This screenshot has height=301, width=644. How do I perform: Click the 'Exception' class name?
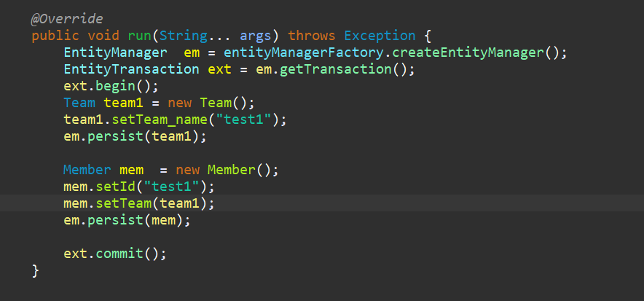(380, 36)
